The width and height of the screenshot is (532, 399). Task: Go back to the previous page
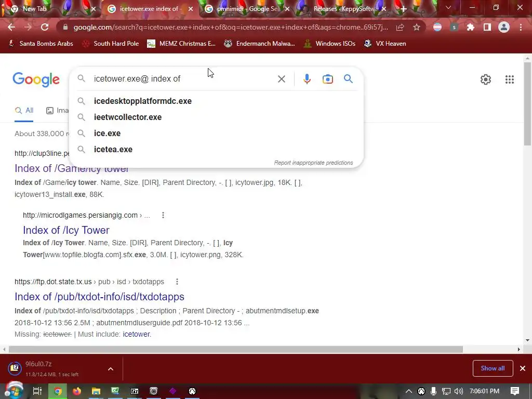[11, 27]
